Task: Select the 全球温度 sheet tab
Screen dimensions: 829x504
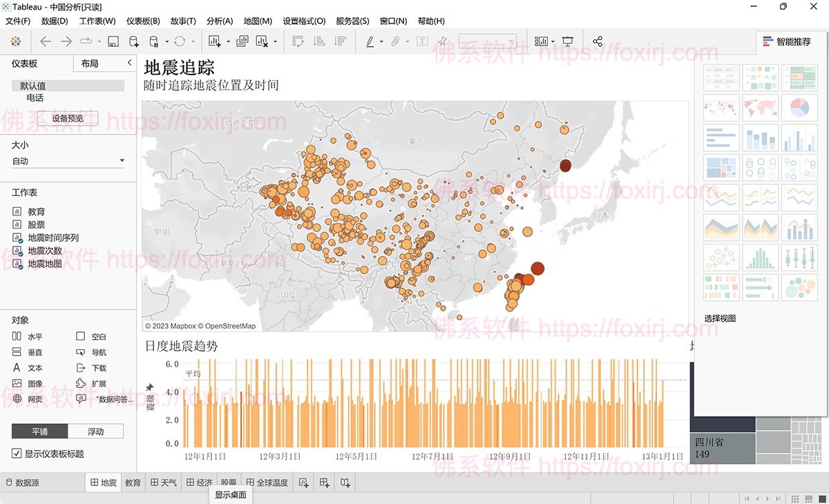Action: coord(267,482)
